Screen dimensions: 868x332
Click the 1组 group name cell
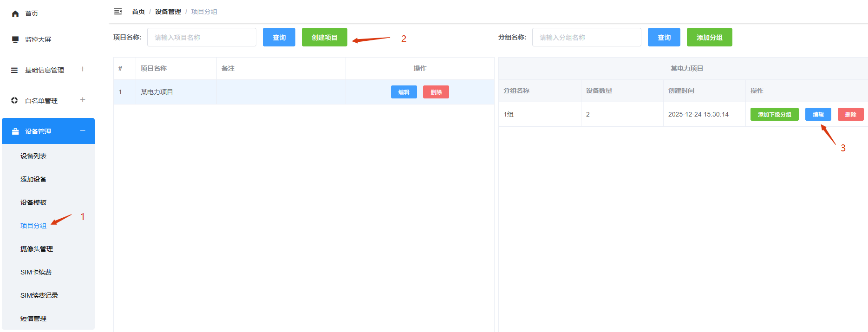(540, 114)
